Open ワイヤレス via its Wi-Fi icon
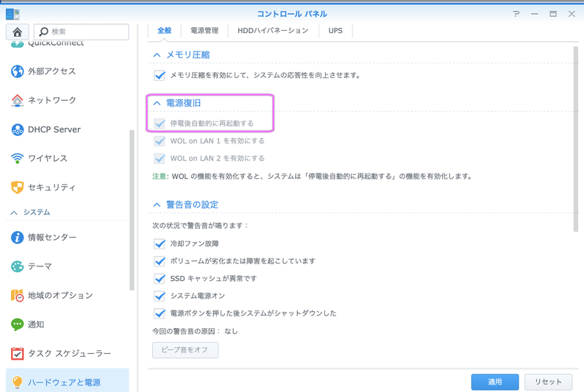The image size is (584, 392). (x=17, y=158)
